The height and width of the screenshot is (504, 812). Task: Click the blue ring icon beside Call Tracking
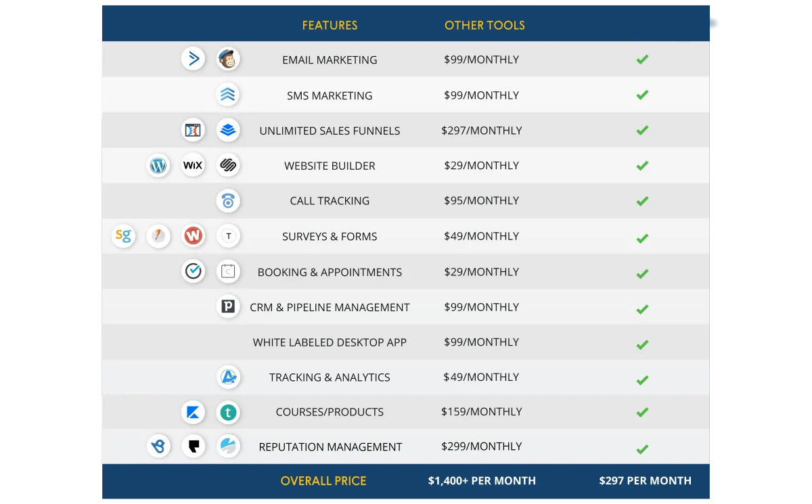(x=228, y=200)
